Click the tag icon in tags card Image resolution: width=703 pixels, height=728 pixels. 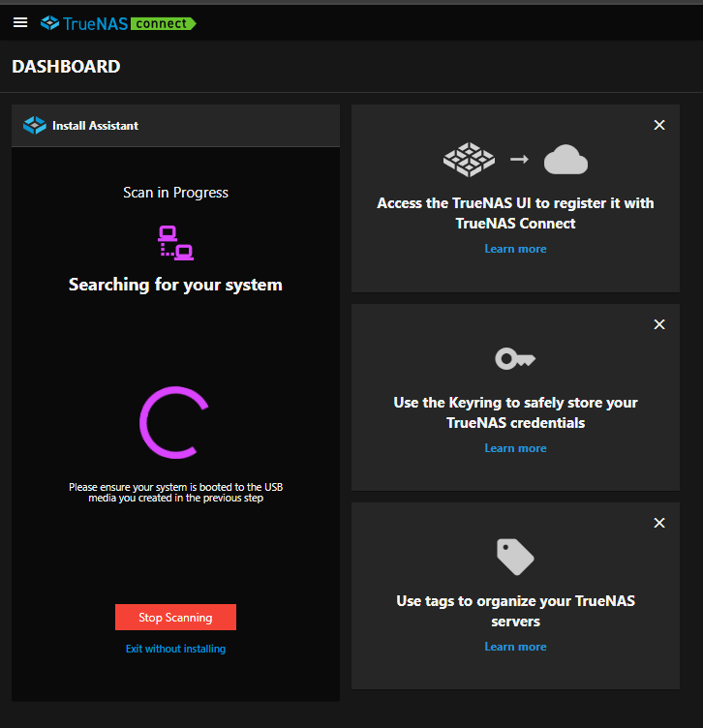pyautogui.click(x=515, y=557)
